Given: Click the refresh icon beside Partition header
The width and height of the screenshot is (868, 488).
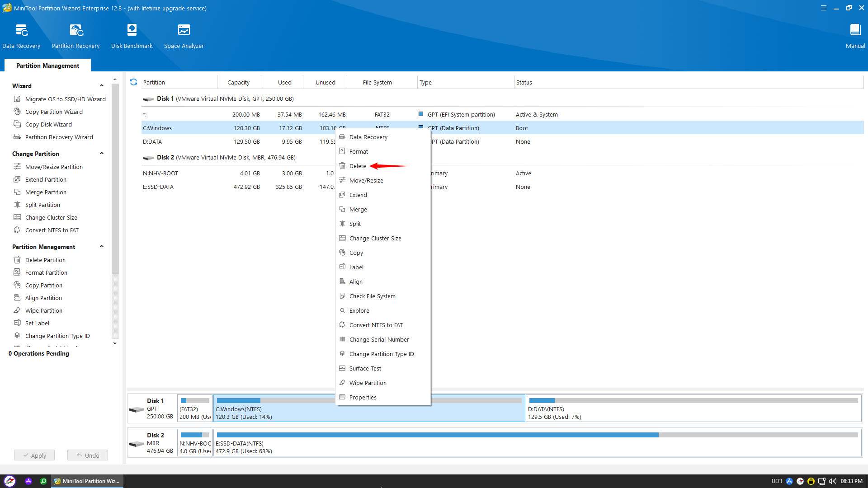Looking at the screenshot, I should pyautogui.click(x=133, y=82).
